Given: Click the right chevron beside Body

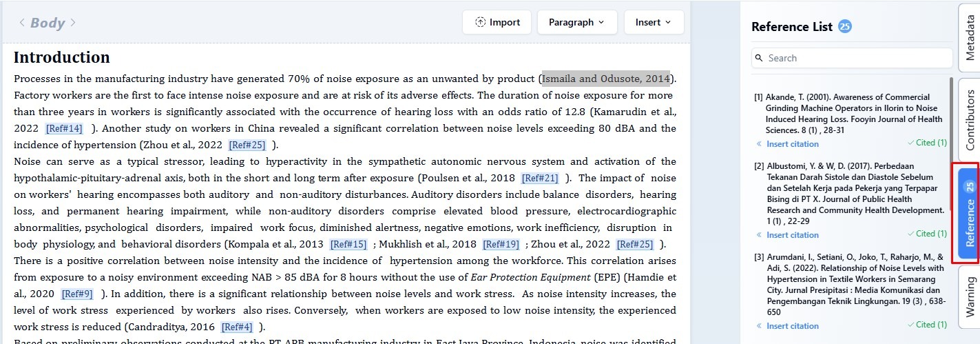Looking at the screenshot, I should coord(73,23).
